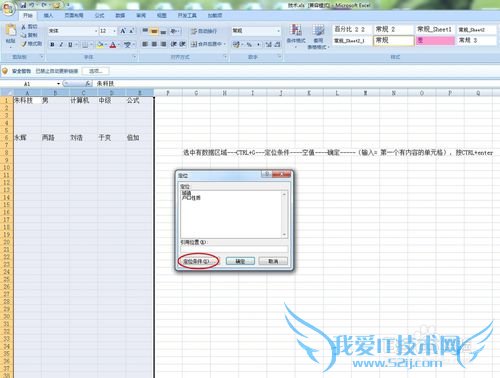Open the round Office button menu

click(8, 8)
